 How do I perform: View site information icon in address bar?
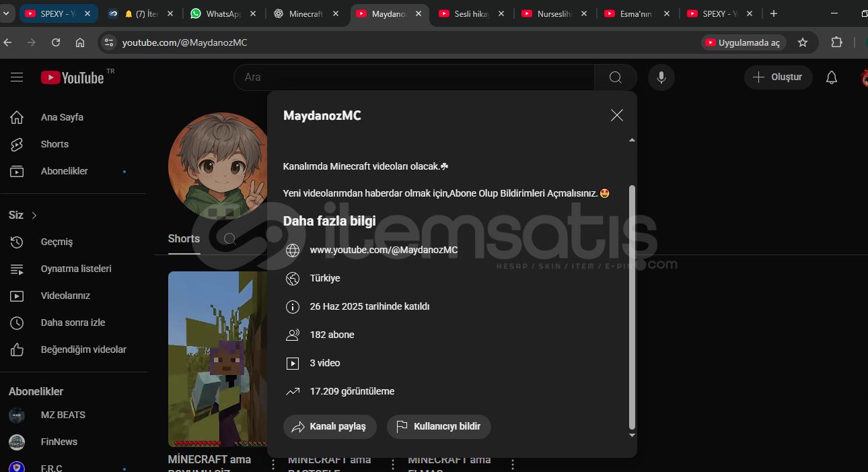pos(109,42)
